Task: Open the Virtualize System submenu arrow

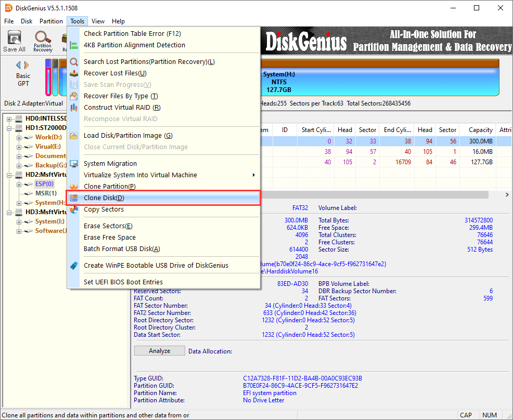Action: point(253,175)
